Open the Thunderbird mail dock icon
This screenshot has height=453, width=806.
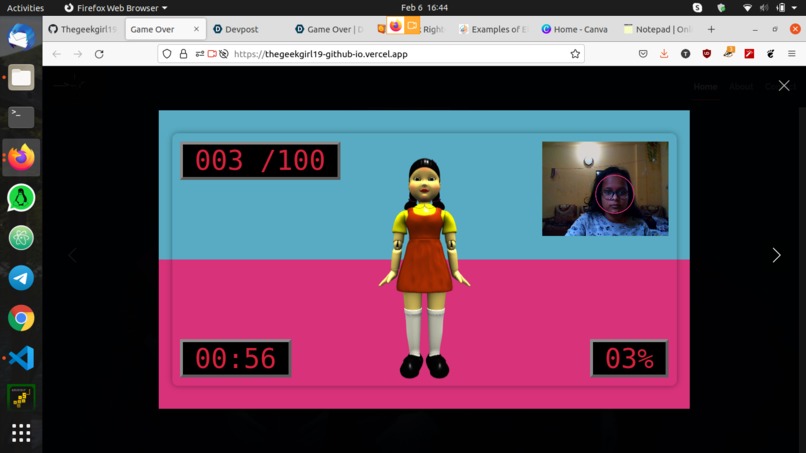[x=21, y=37]
